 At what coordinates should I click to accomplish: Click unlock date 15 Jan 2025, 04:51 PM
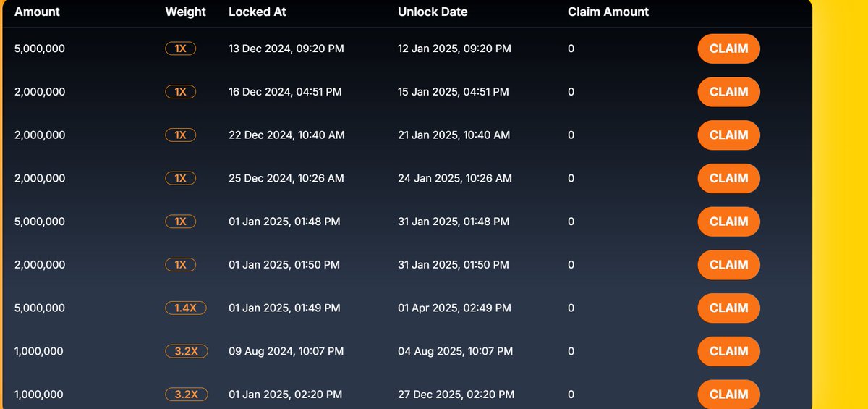pyautogui.click(x=454, y=92)
